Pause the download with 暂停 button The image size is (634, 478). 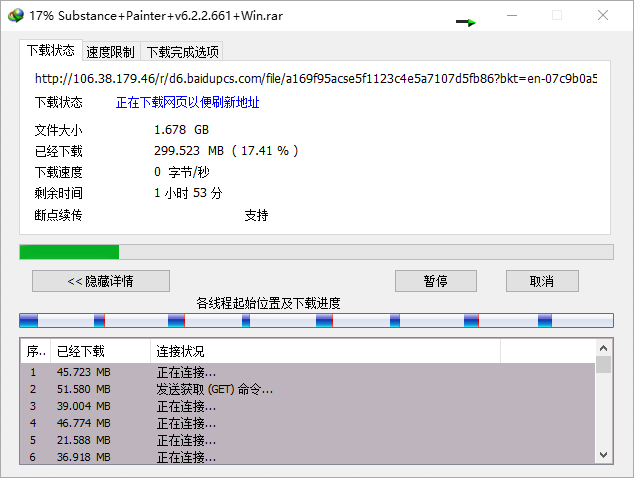(x=435, y=281)
